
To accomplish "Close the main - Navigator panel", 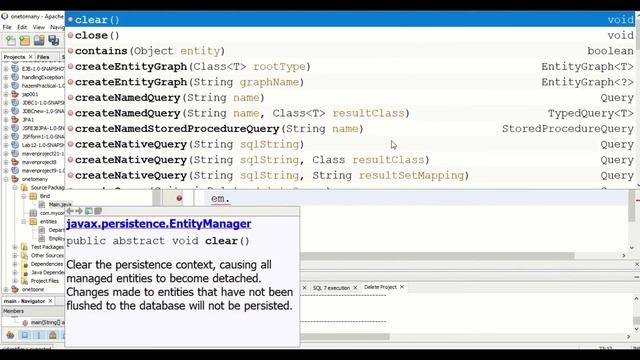I will [x=51, y=301].
